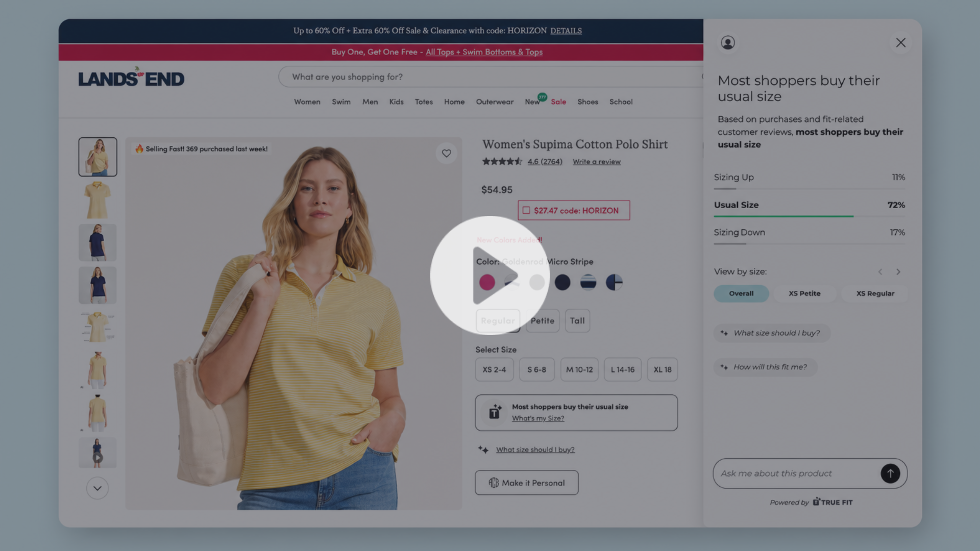Choose size S 6-8
The width and height of the screenshot is (980, 551).
pyautogui.click(x=536, y=369)
